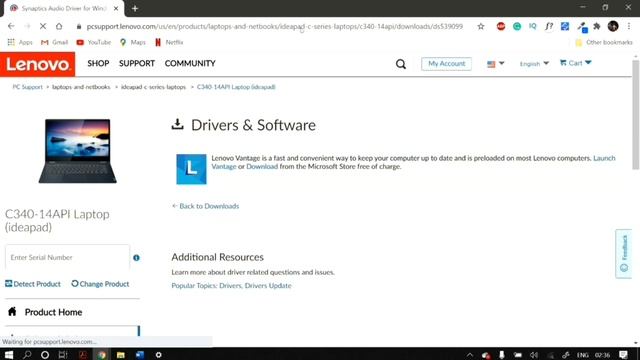The image size is (640, 360).
Task: Open Task View on the taskbar
Action: coord(63,355)
